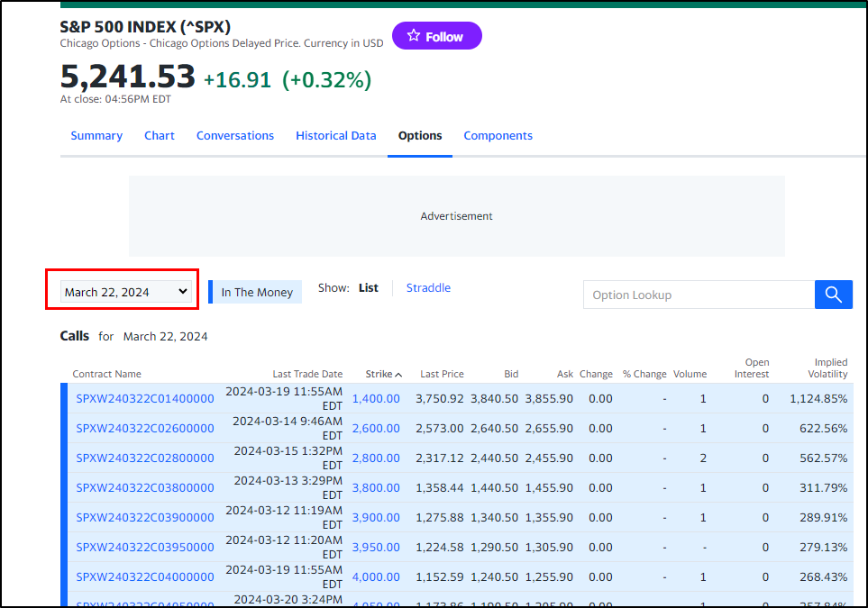
Task: Open contract SPXW240322C02600000
Action: point(145,428)
